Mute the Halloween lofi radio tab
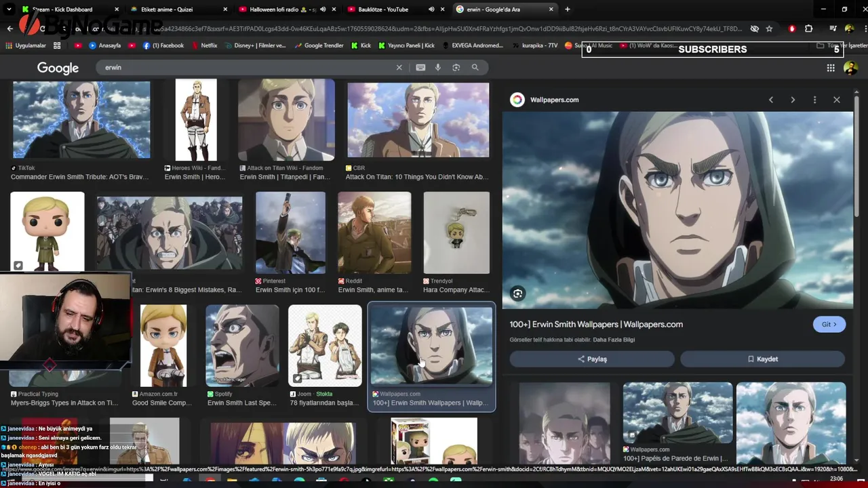 (x=323, y=9)
